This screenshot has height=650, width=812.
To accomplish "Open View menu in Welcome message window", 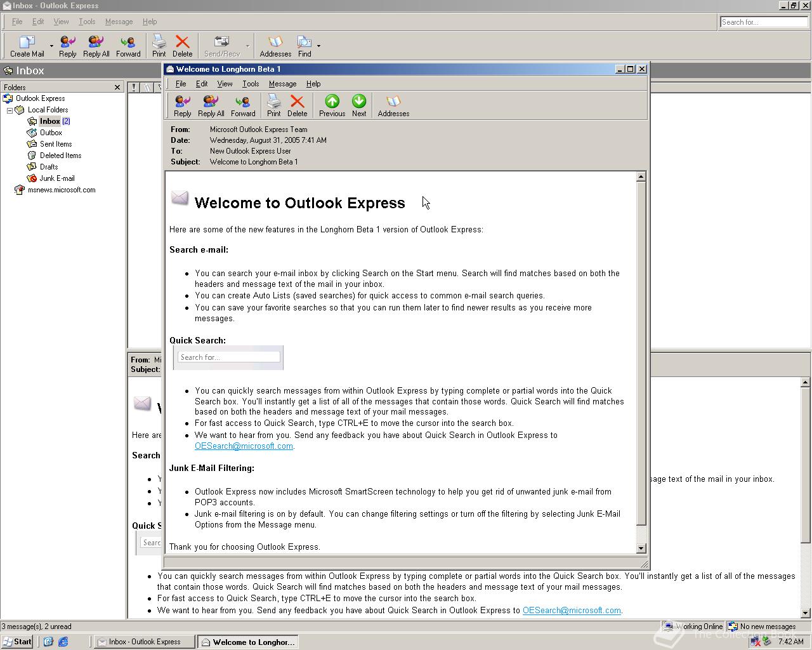I will pyautogui.click(x=225, y=84).
